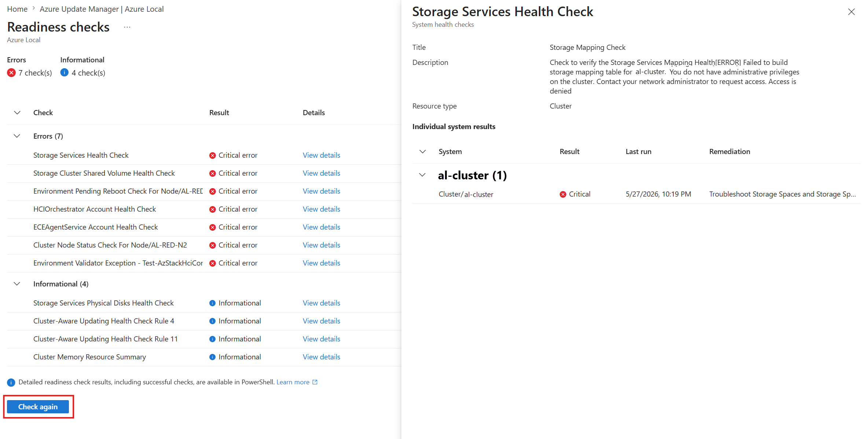
Task: Collapse all rows using Check column chevron
Action: click(x=17, y=113)
